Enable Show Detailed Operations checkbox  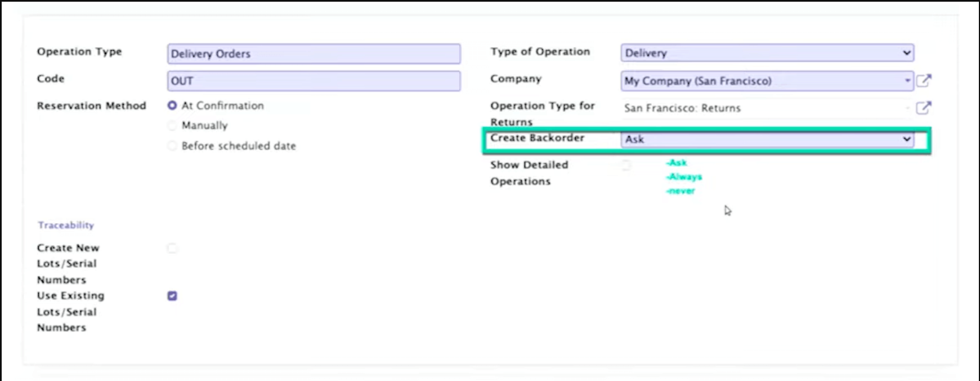[x=626, y=165]
